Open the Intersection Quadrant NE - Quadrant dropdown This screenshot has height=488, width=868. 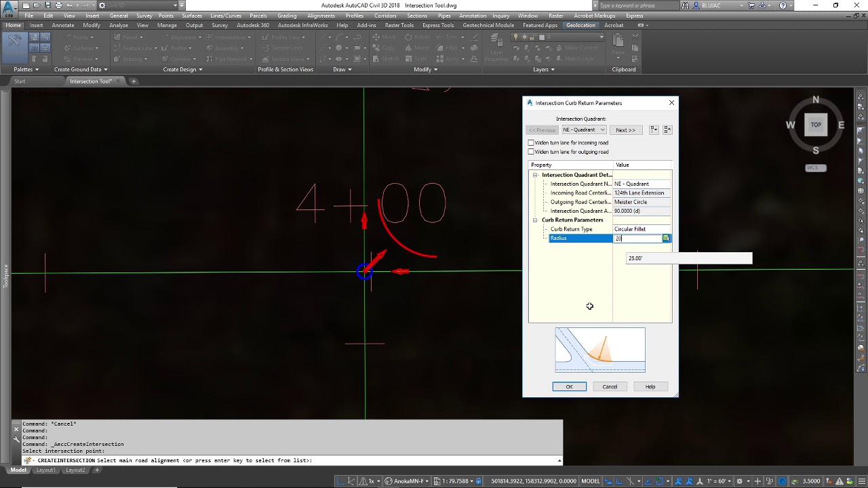click(583, 129)
